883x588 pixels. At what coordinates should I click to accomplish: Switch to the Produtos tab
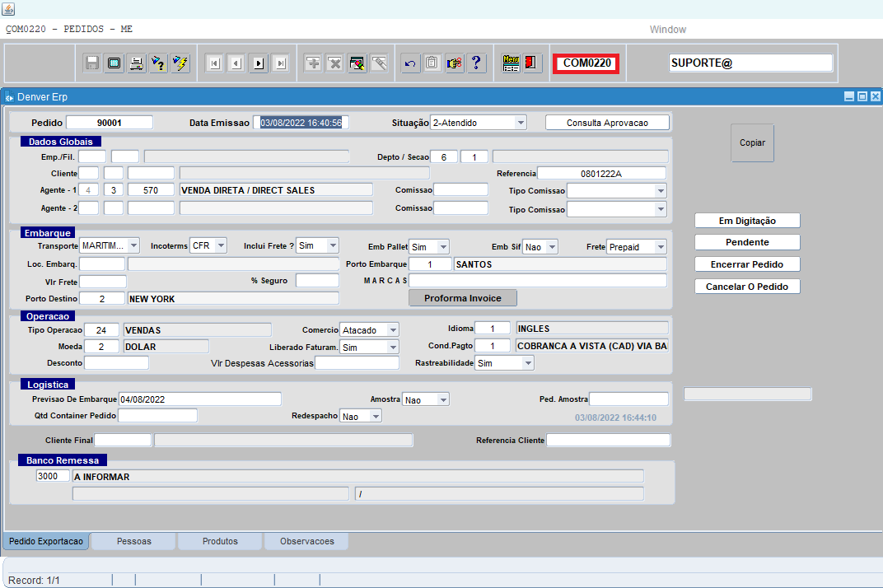220,541
